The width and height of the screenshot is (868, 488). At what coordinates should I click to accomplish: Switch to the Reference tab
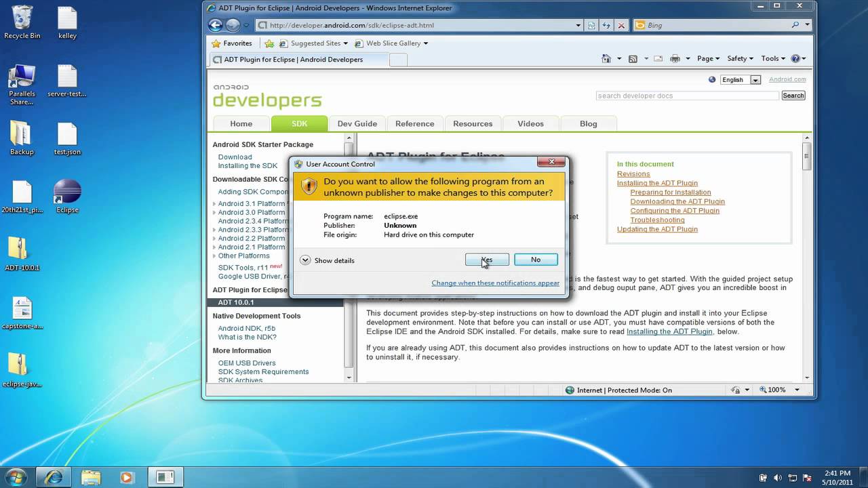click(x=415, y=123)
